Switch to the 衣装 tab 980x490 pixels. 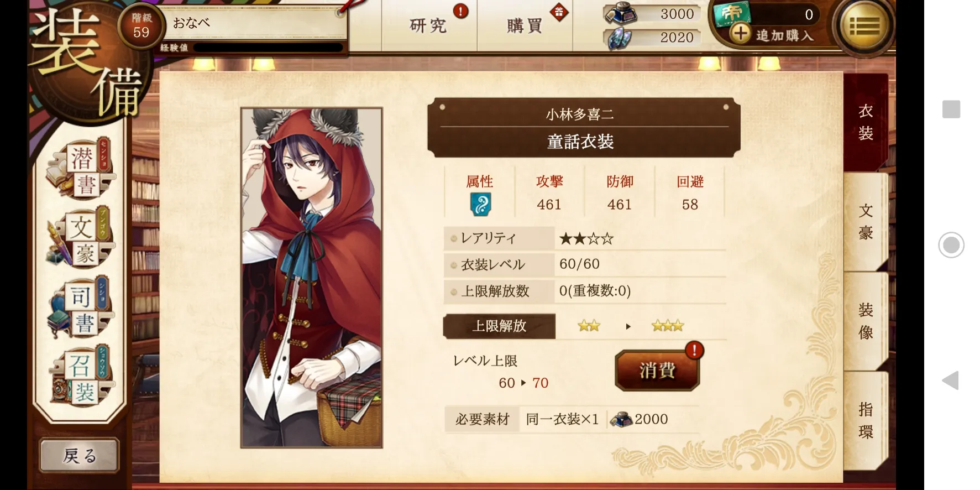pyautogui.click(x=865, y=122)
